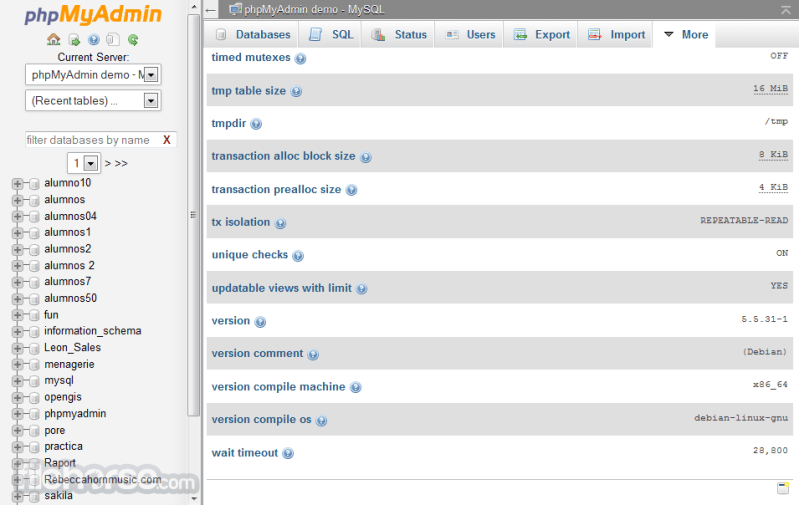This screenshot has height=505, width=799.
Task: Open the console icon at bottom right
Action: (783, 488)
